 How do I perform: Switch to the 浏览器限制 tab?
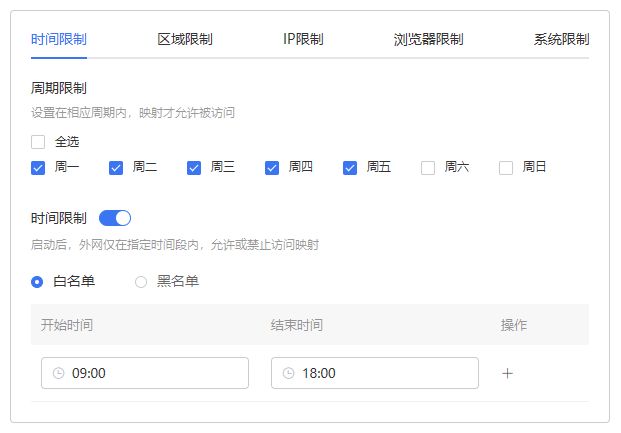(428, 39)
